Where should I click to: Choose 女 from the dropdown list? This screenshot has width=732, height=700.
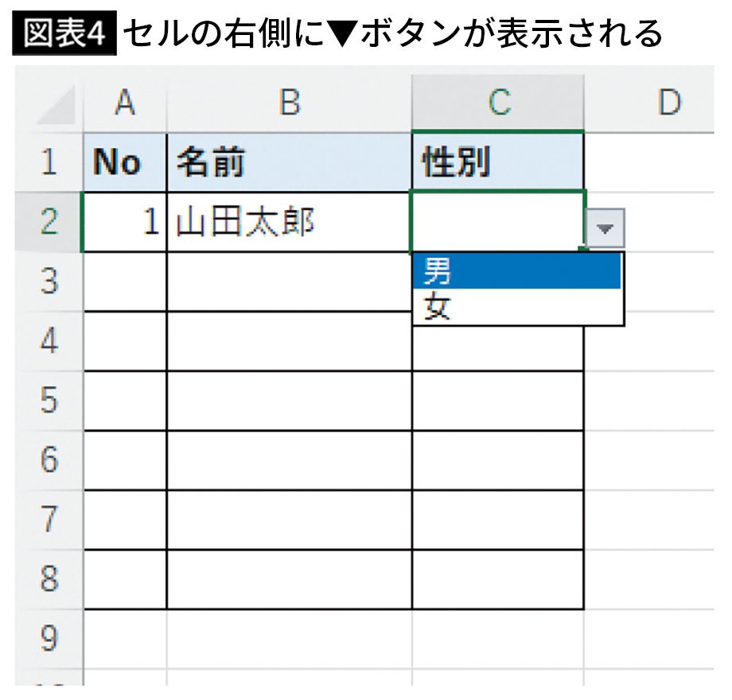tap(516, 308)
